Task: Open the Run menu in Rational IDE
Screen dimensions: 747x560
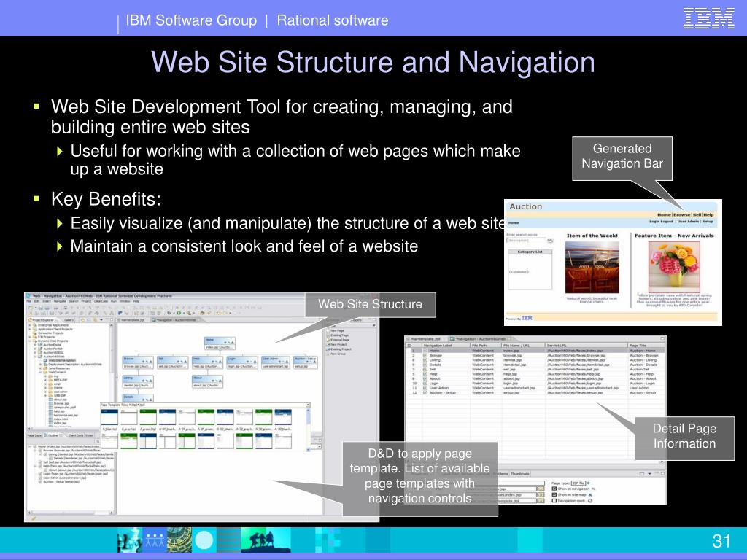Action: click(113, 301)
